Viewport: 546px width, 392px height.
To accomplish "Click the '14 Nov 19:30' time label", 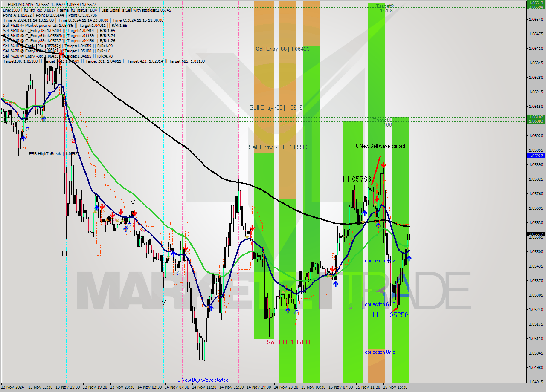I will 258,387.
